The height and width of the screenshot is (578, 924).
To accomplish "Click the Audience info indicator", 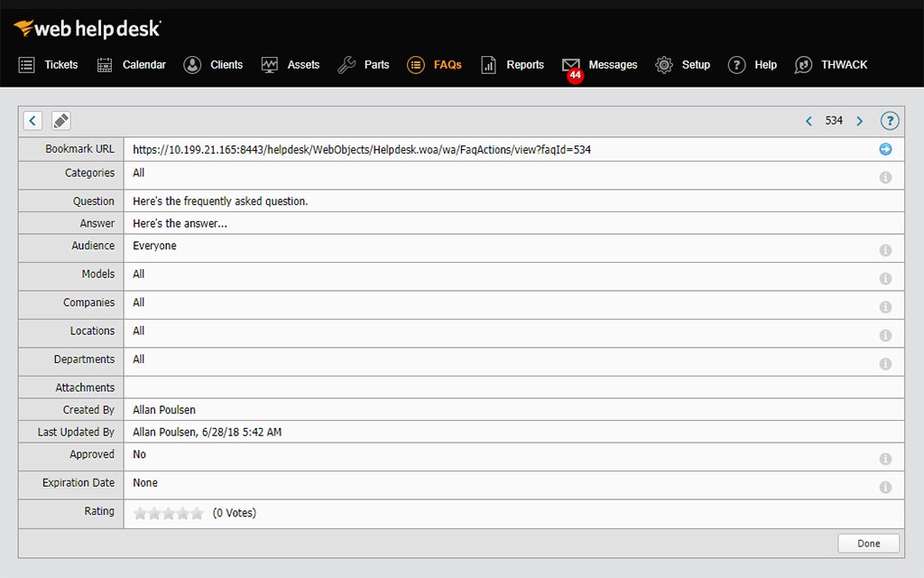I will click(x=885, y=249).
